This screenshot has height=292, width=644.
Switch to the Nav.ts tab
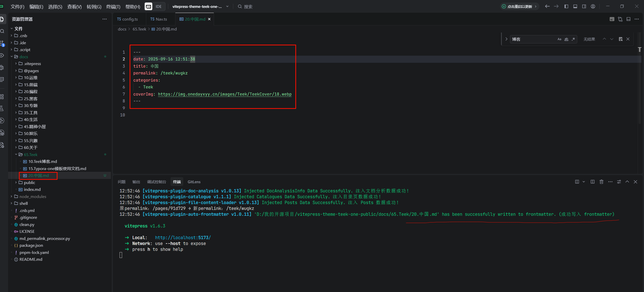tap(159, 19)
